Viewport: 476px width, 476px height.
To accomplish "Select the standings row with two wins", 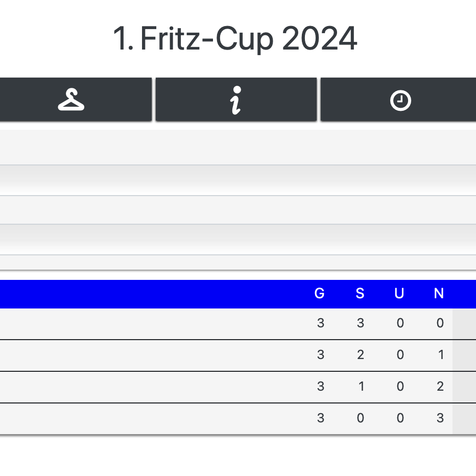I will pyautogui.click(x=153, y=355).
